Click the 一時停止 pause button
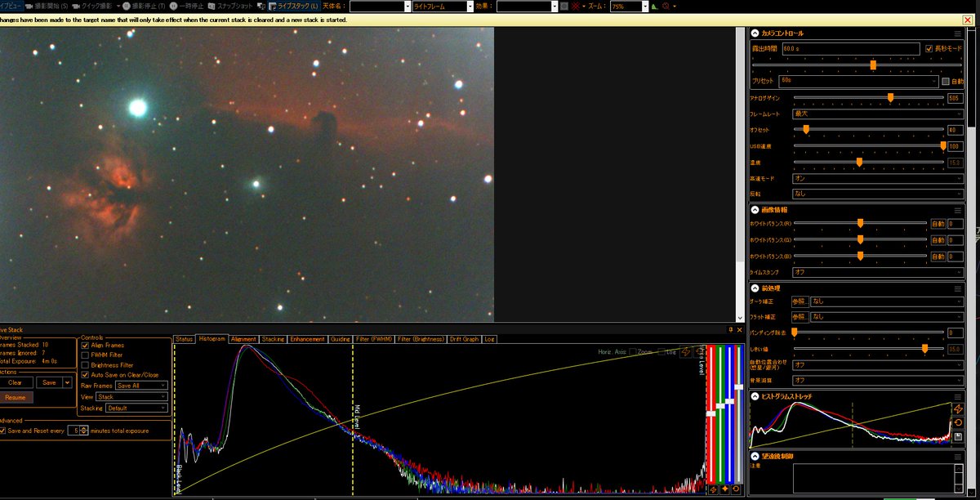This screenshot has width=980, height=500. tap(188, 6)
